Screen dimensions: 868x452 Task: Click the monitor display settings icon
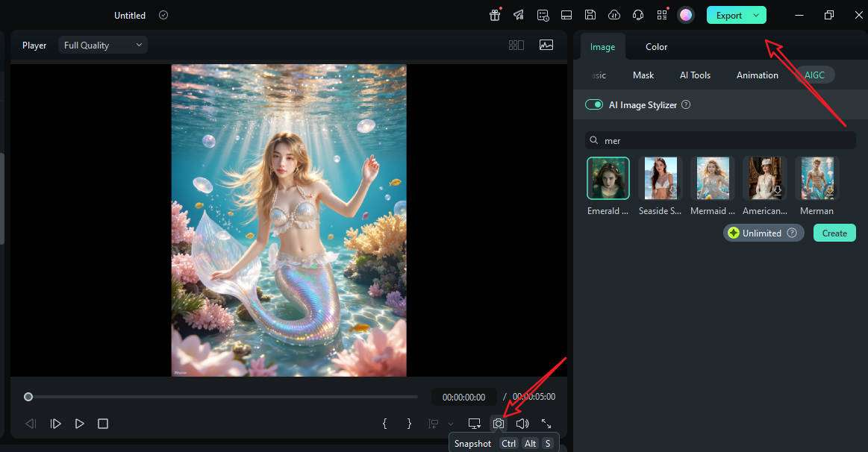(475, 424)
